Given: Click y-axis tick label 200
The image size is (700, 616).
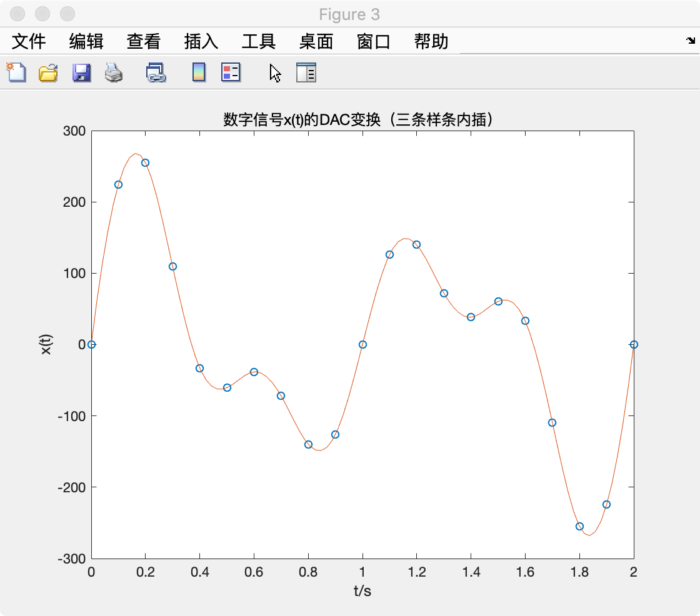Looking at the screenshot, I should [x=74, y=202].
